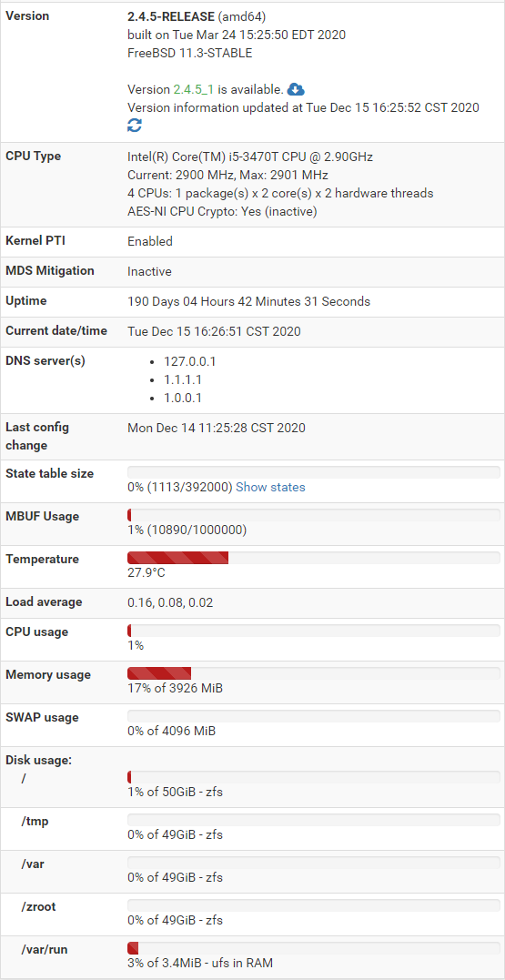The height and width of the screenshot is (980, 505).
Task: Click the CPU usage bar
Action: point(314,630)
